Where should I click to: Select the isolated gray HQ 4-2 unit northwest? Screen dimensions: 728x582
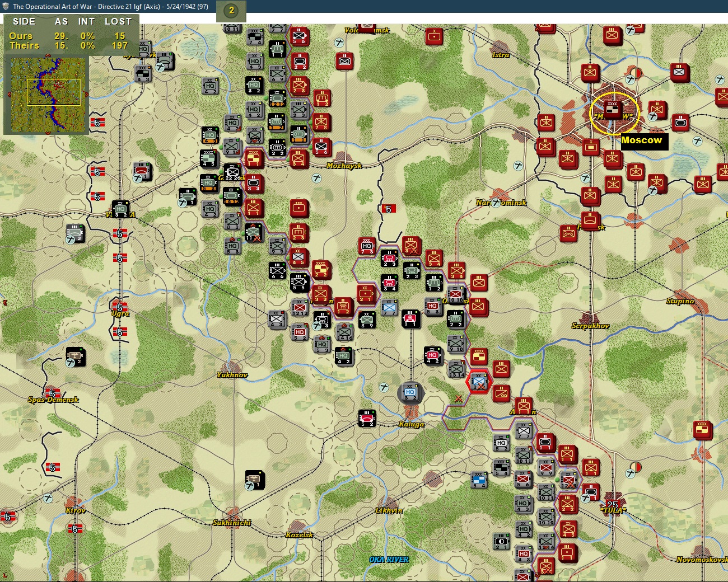point(210,86)
